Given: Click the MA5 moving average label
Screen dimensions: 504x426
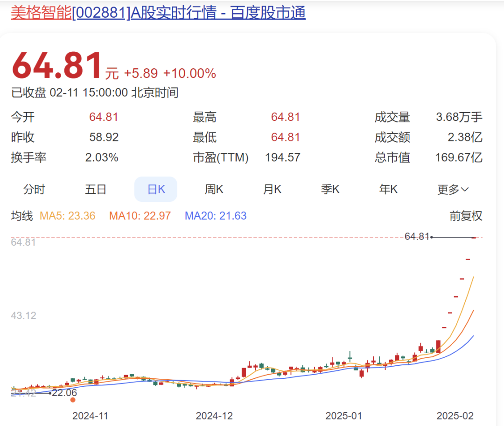Looking at the screenshot, I should 68,216.
